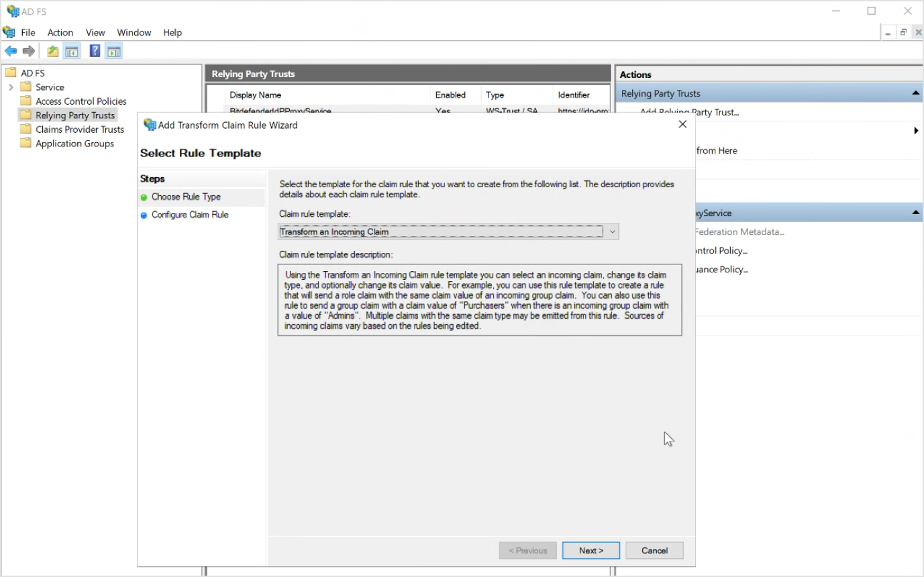Open the Window menu
Screen dimensions: 924x577
click(134, 32)
